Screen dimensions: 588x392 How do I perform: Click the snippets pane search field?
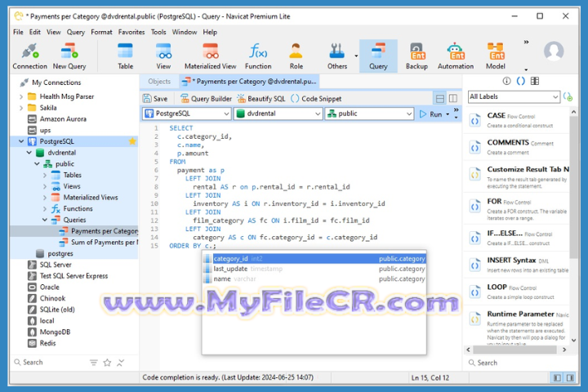coord(521,363)
